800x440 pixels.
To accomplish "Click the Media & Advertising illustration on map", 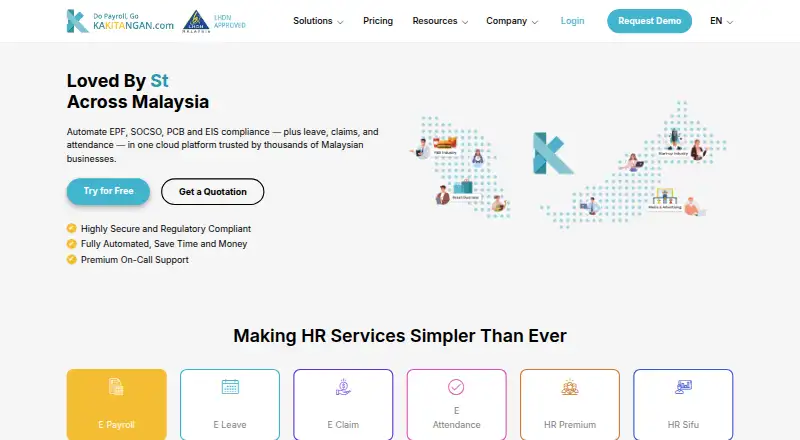I will (x=664, y=200).
